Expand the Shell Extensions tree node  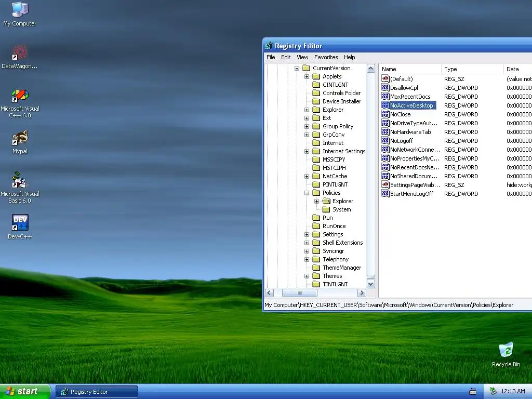(x=307, y=243)
